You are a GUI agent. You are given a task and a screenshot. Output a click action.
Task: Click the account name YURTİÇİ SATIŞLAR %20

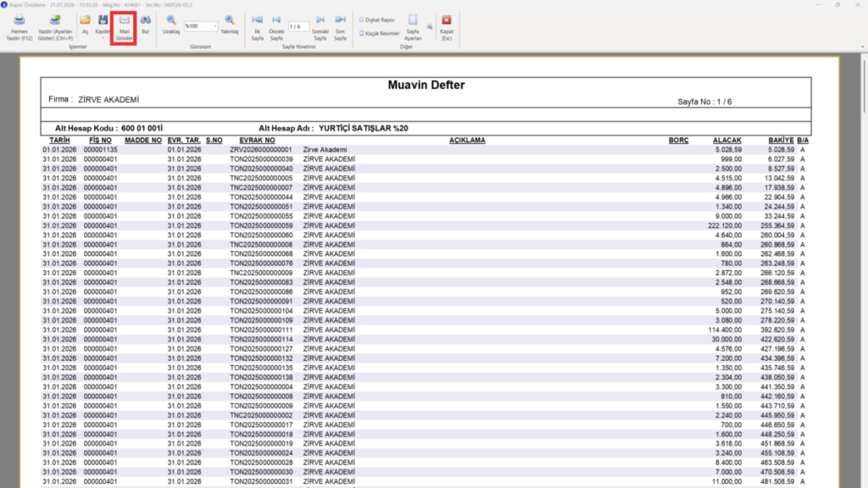(363, 129)
